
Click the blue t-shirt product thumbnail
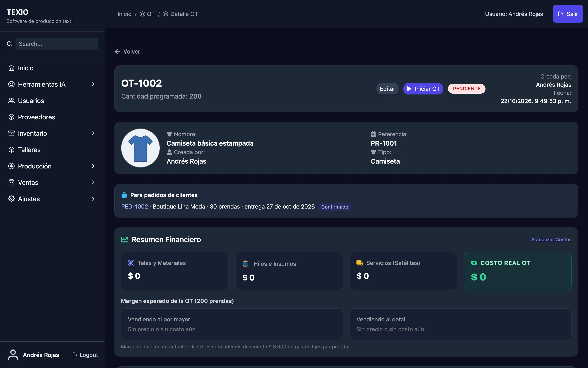coord(140,148)
